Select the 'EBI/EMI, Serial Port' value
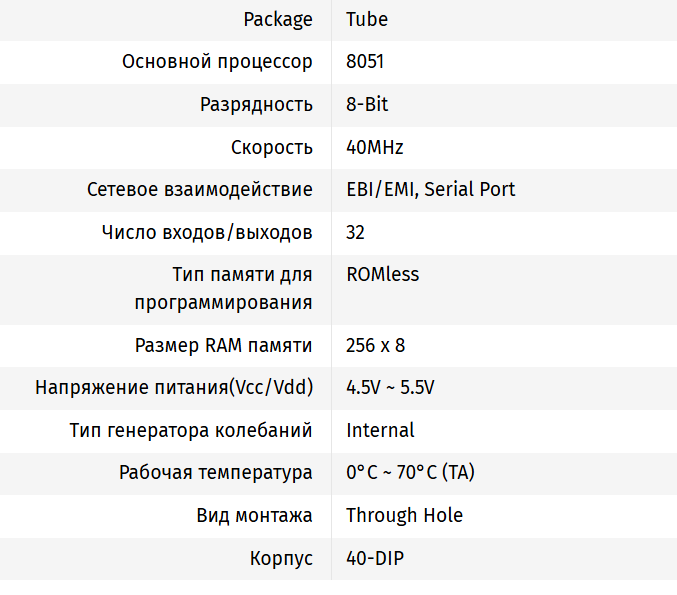Image resolution: width=677 pixels, height=595 pixels. pyautogui.click(x=431, y=189)
